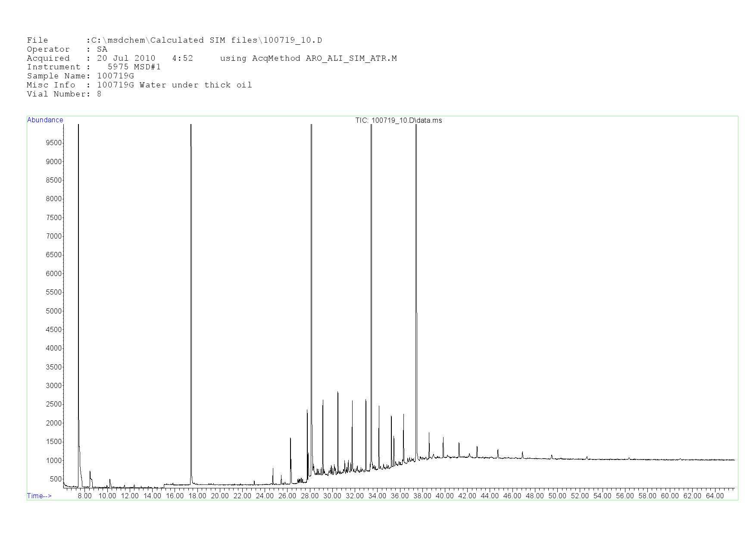
Task: Select the TIC: 100719_10.D\data.ms chart title
Action: click(398, 121)
